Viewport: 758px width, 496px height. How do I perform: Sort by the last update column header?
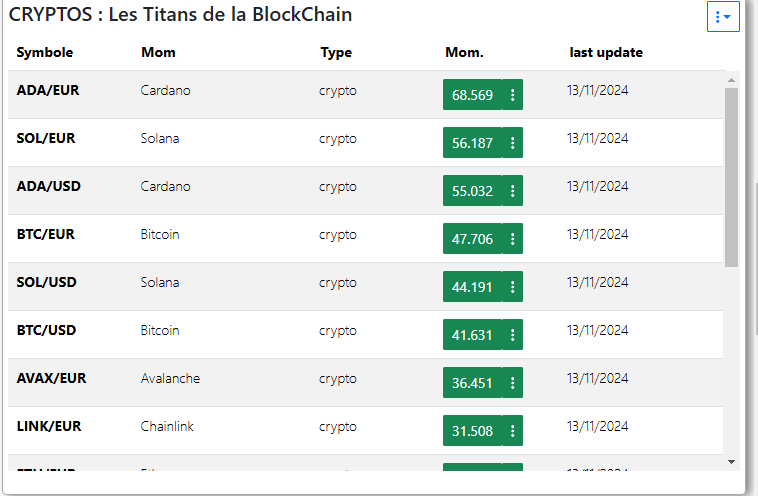606,53
